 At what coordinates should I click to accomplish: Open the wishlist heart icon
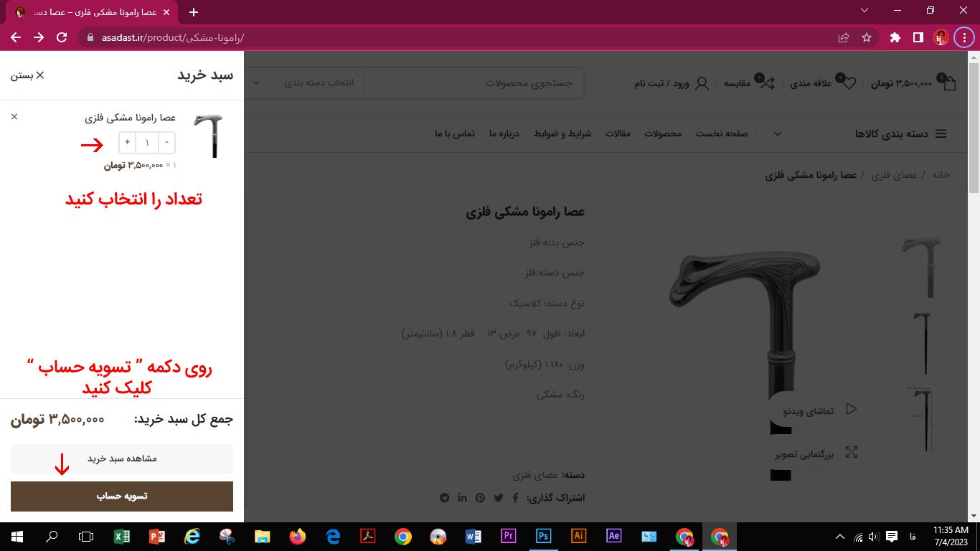click(849, 83)
